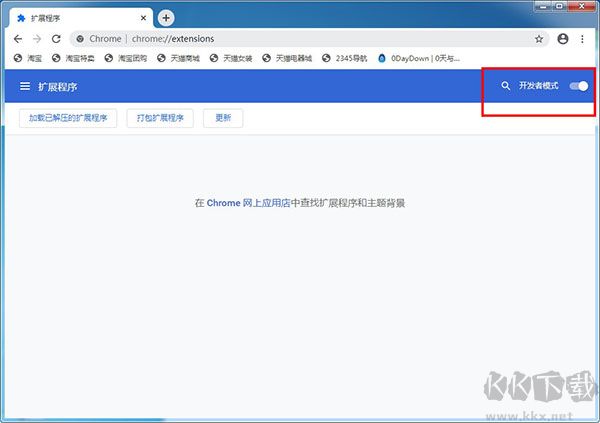Open the user profile avatar icon

pyautogui.click(x=563, y=39)
